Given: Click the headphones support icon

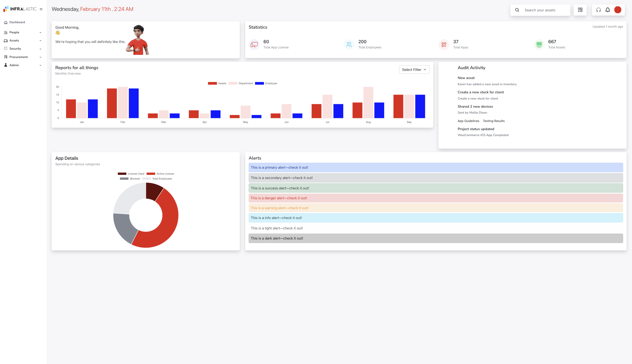Looking at the screenshot, I should pyautogui.click(x=598, y=10).
